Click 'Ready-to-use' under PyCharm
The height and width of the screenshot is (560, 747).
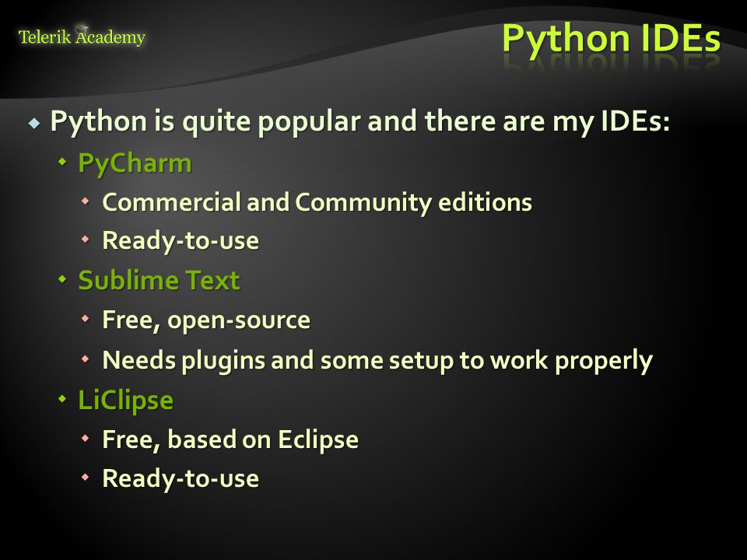[x=181, y=240]
